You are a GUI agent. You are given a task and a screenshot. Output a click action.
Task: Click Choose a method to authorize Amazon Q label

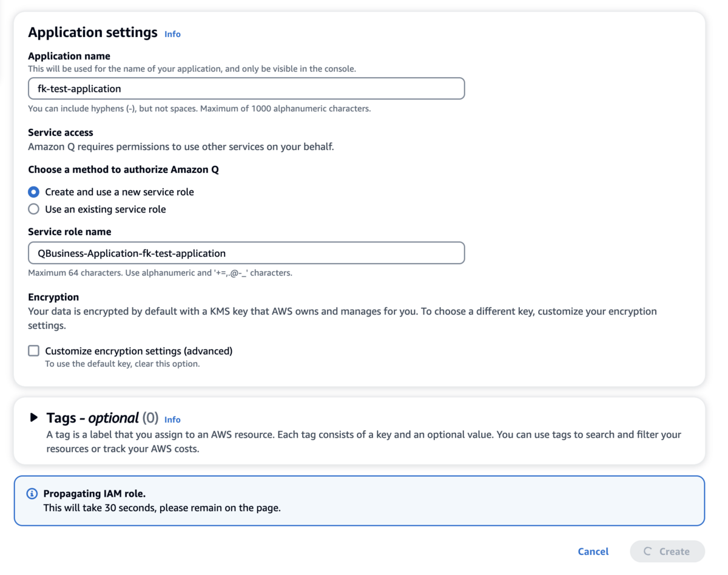click(123, 169)
